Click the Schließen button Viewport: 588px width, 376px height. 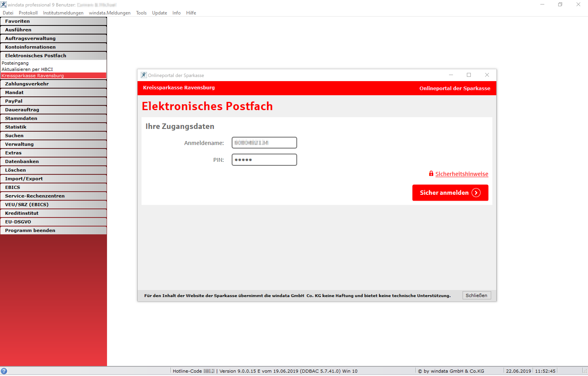(x=476, y=295)
